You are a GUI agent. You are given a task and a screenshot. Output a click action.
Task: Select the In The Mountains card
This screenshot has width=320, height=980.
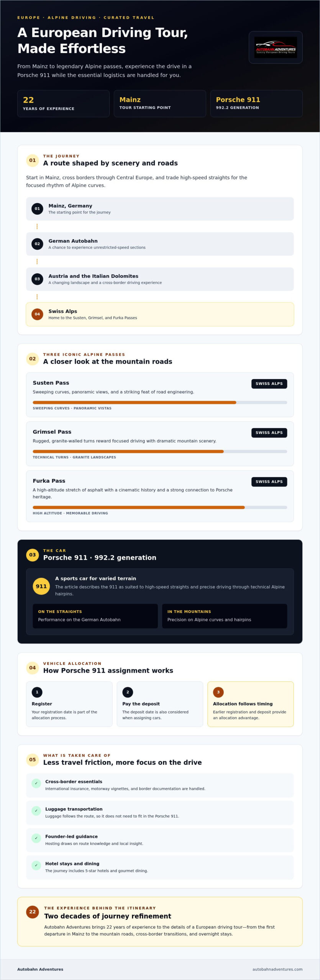click(225, 616)
